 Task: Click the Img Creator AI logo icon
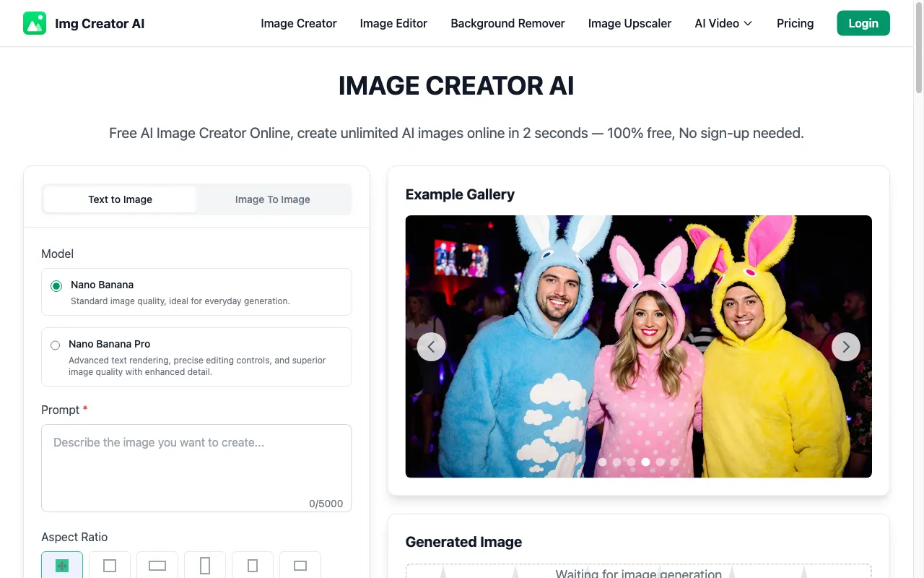point(35,23)
